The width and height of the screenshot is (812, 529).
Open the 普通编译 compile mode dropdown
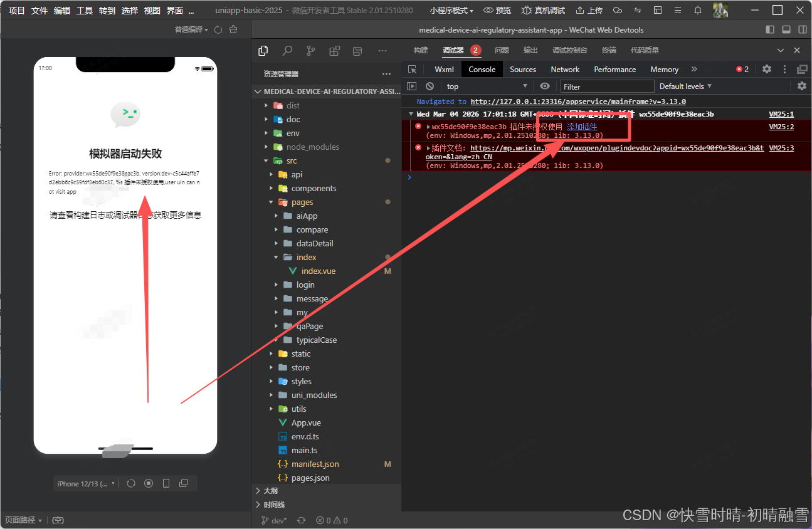coord(191,29)
